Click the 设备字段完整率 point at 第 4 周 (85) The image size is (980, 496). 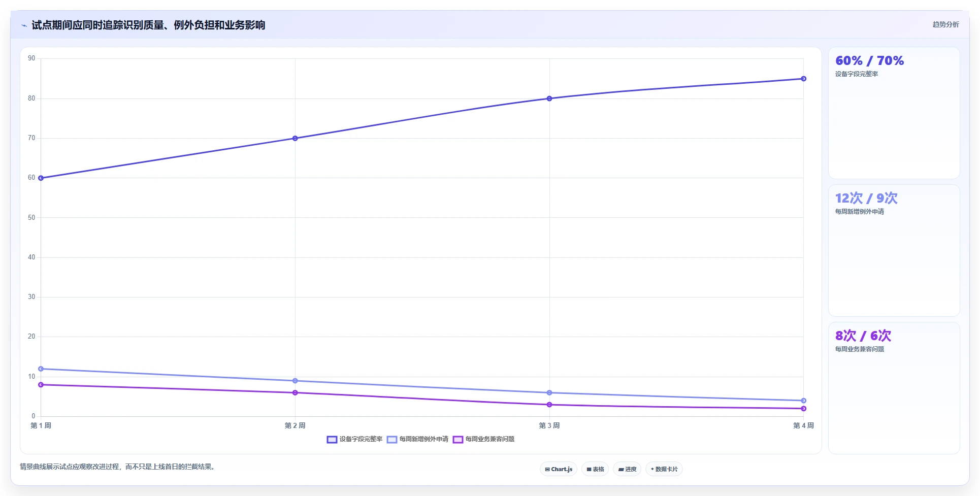click(804, 79)
